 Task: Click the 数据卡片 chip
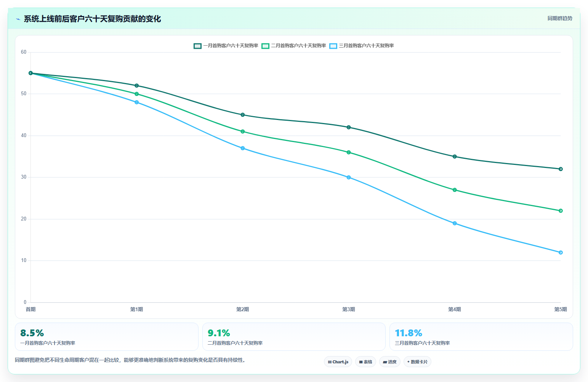[417, 362]
